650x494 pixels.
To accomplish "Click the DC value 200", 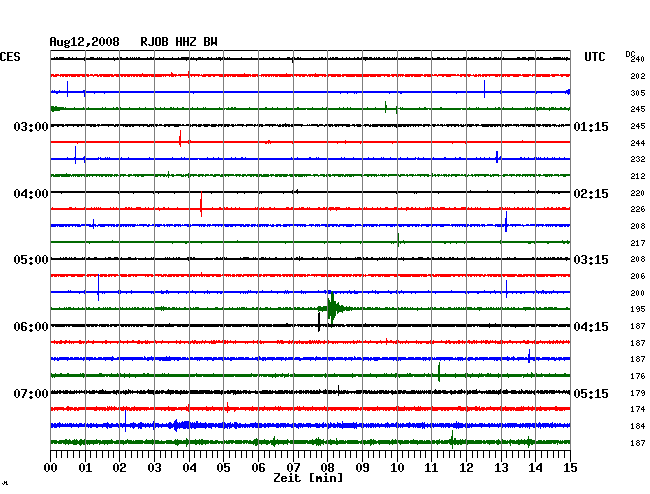I will click(638, 293).
